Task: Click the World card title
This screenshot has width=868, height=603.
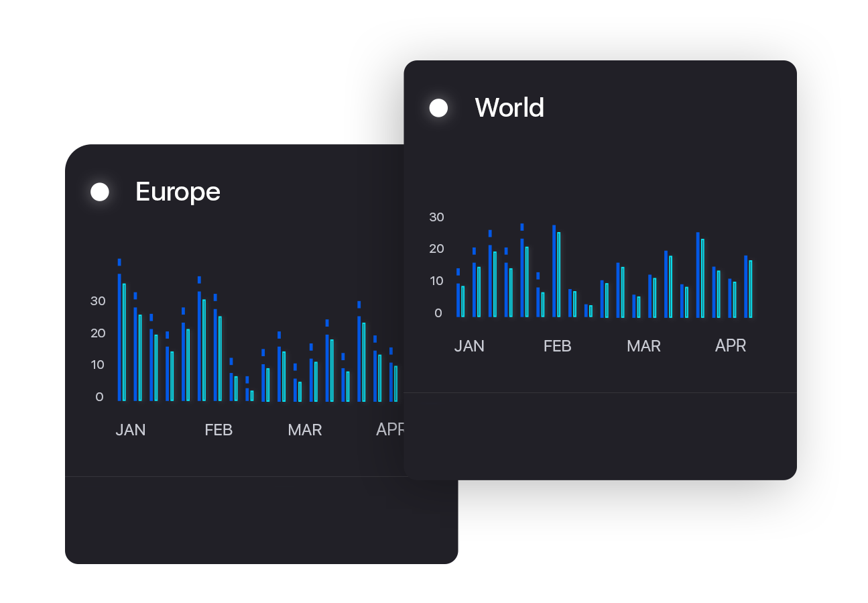Action: (509, 108)
